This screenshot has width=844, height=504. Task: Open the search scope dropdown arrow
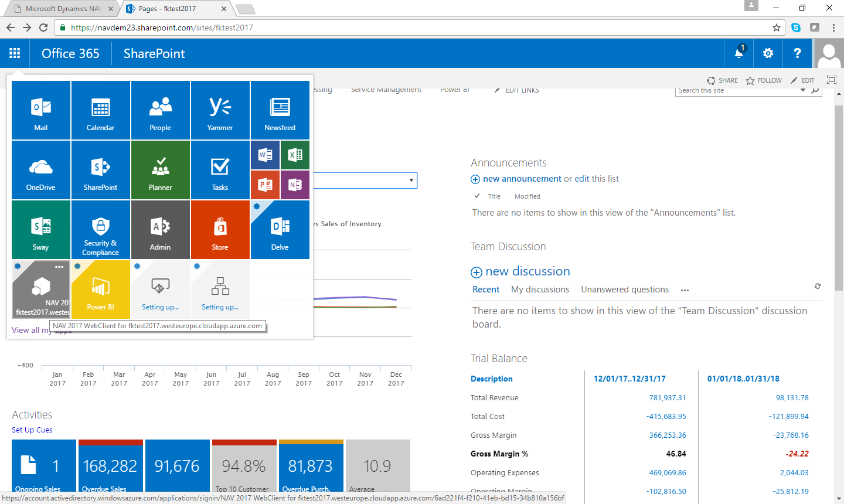coord(803,90)
